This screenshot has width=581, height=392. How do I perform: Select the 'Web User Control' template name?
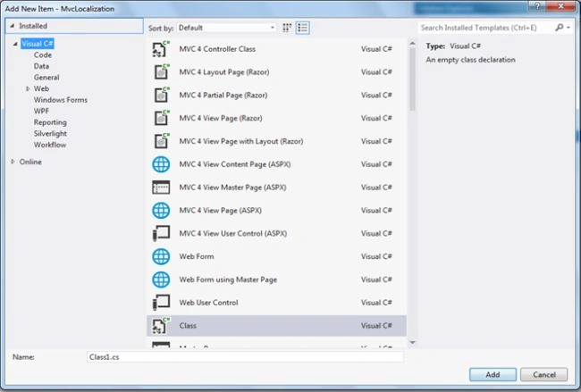point(208,303)
